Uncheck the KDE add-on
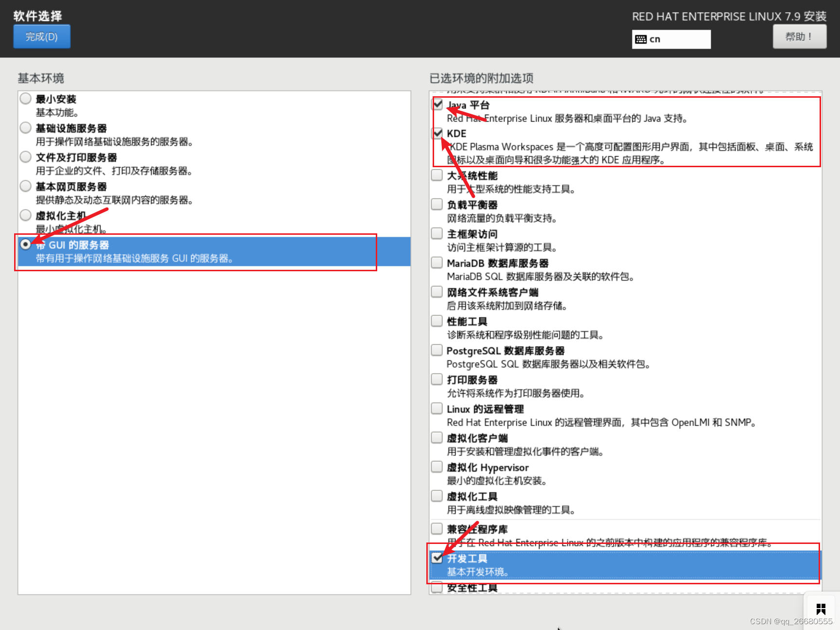The image size is (840, 630). point(437,133)
